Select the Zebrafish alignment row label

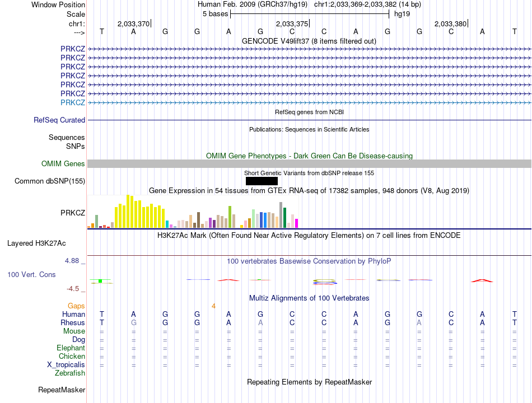(70, 373)
